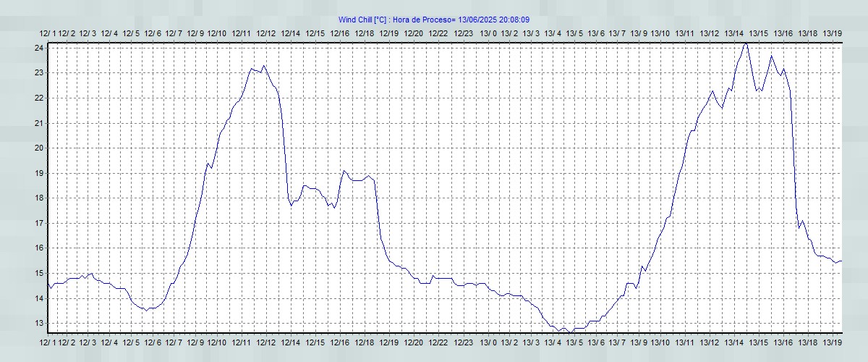Click "13/ 6" on the bottom time axis
Image resolution: width=868 pixels, height=362 pixels.
(596, 342)
